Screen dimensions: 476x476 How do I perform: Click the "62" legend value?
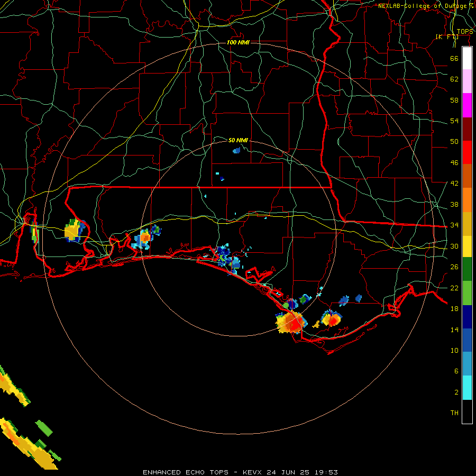[454, 79]
